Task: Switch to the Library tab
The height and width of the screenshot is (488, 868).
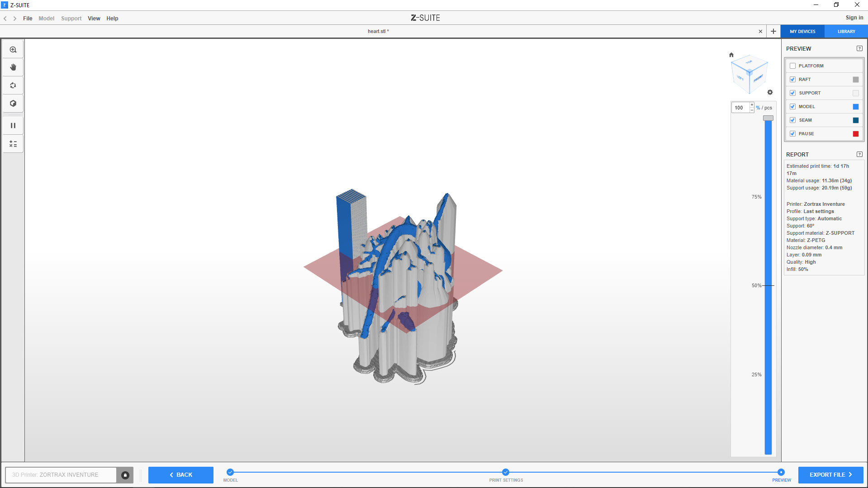Action: [x=846, y=32]
